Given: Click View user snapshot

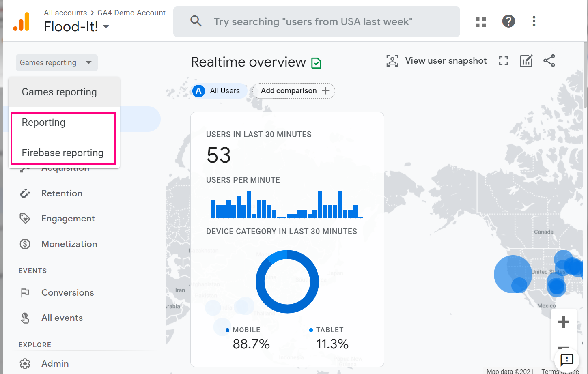Looking at the screenshot, I should [437, 61].
